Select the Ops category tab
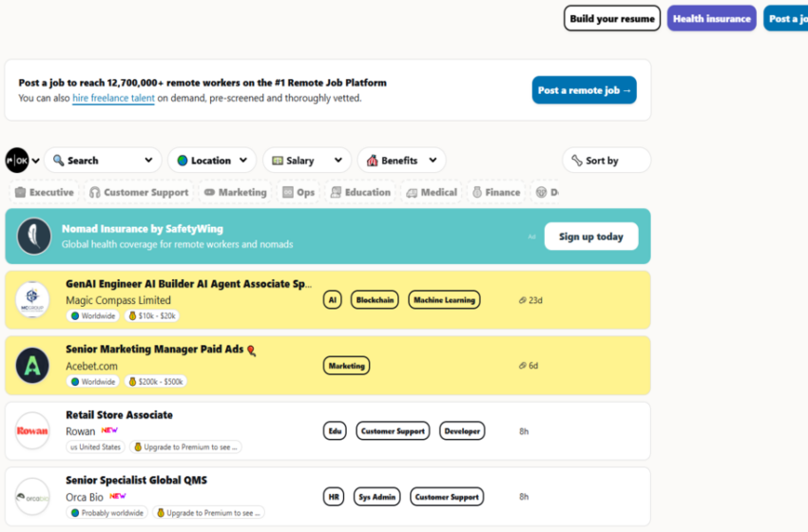 point(298,192)
